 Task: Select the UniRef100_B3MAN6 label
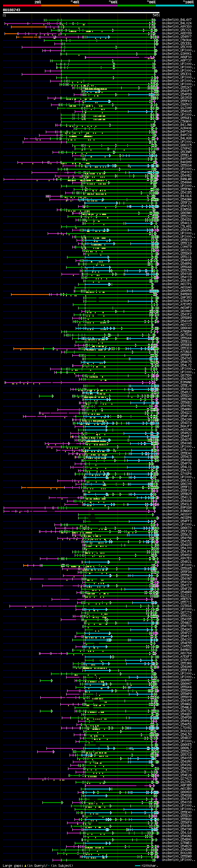pos(177,382)
